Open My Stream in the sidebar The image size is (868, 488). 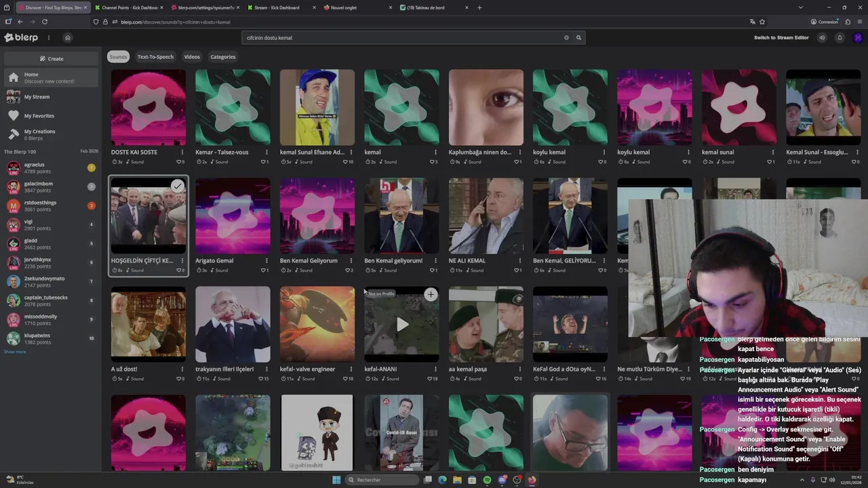coord(52,97)
